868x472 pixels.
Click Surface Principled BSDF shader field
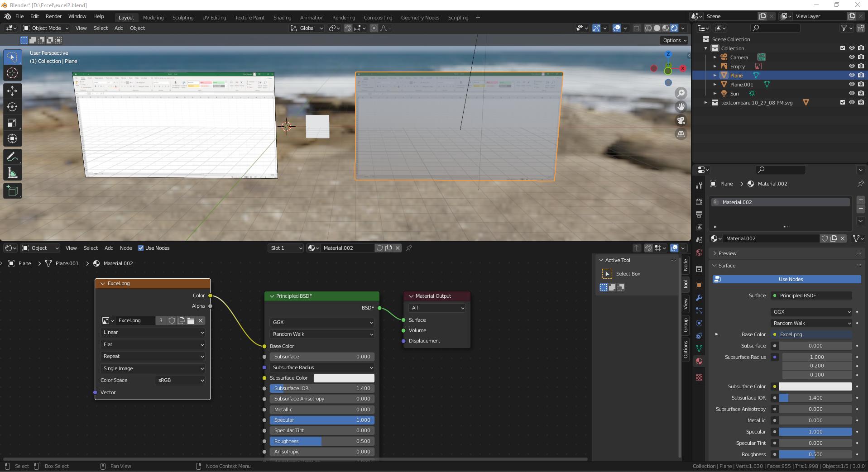[811, 296]
